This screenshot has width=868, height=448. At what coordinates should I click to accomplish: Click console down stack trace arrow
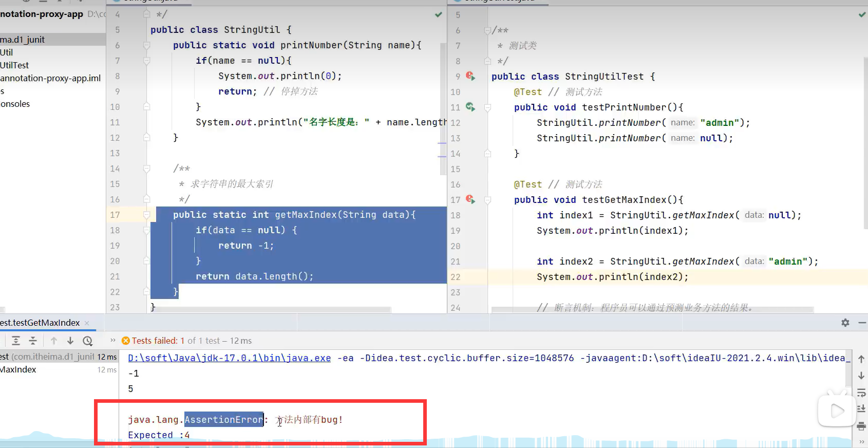click(x=861, y=376)
